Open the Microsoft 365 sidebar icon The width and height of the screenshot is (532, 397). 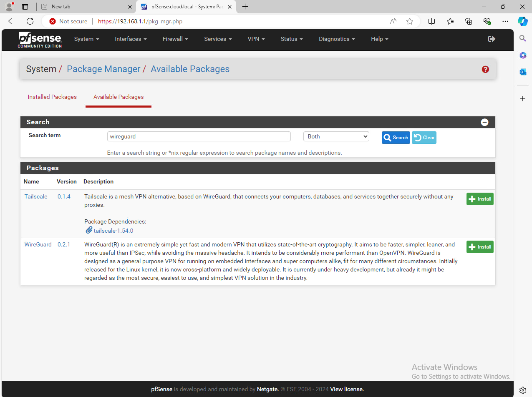523,55
